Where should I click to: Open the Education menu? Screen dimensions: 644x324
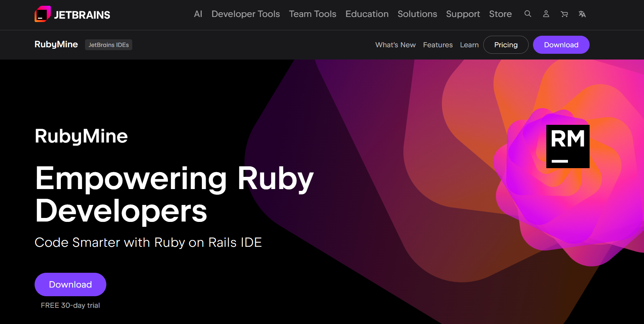point(367,14)
